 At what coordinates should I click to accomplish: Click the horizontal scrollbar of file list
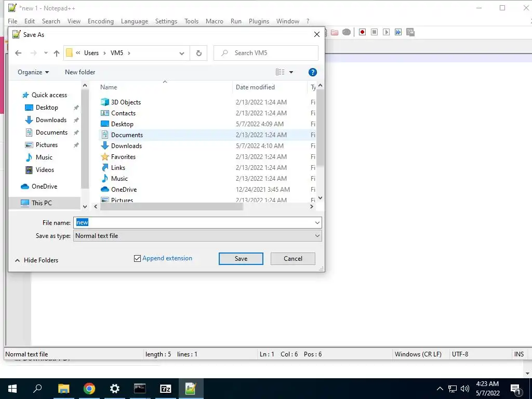171,207
